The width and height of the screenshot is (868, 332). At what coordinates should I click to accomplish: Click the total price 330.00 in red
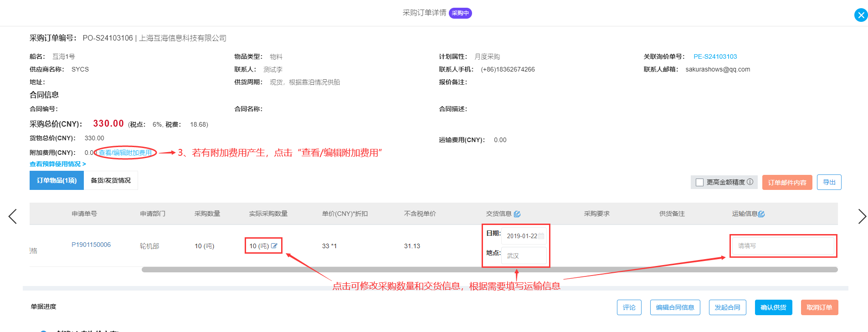tap(108, 123)
